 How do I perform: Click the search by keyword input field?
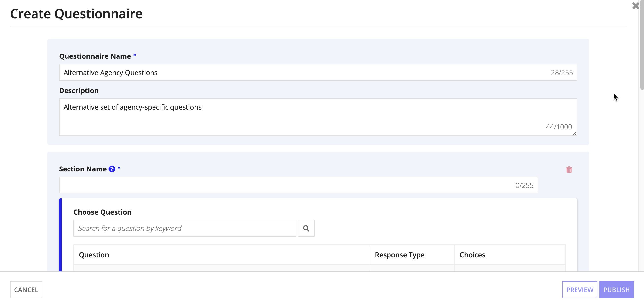[x=185, y=228]
